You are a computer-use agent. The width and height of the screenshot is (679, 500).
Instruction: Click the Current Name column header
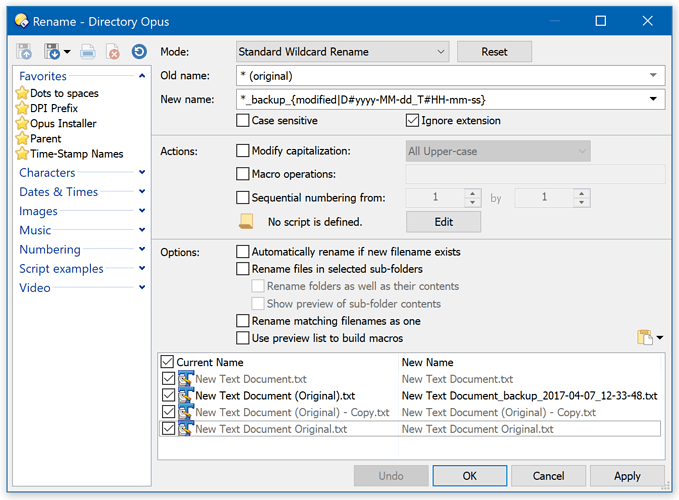coord(210,362)
